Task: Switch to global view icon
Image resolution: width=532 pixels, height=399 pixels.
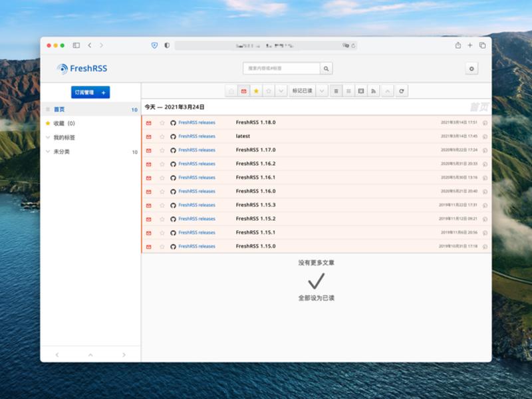Action: coord(348,91)
